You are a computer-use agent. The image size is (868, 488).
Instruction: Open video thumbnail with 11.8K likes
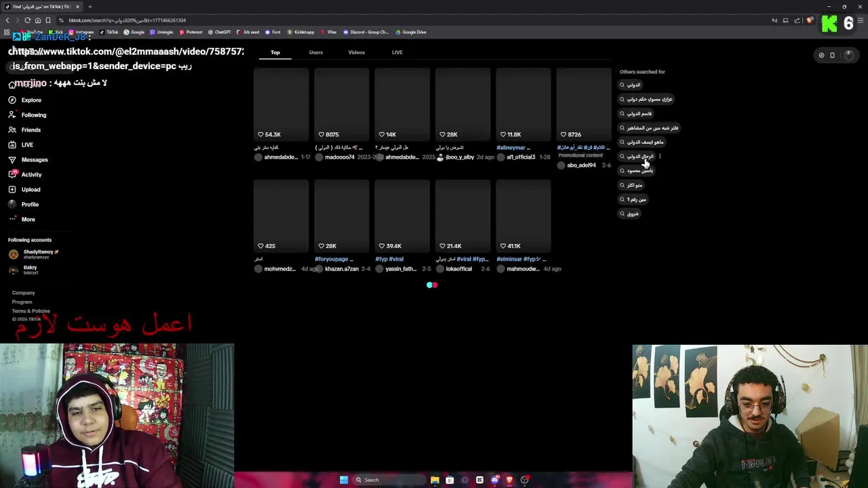[x=524, y=104]
